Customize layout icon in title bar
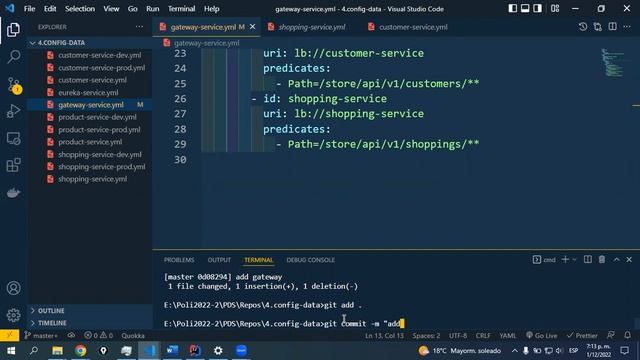The image size is (640, 360). point(555,9)
